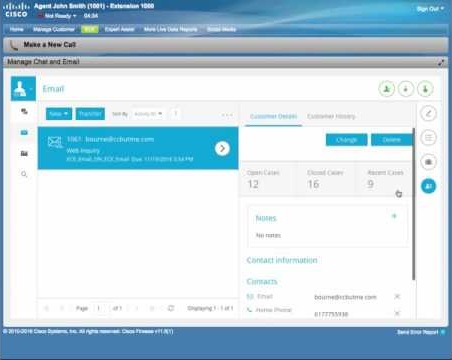Select the email envelope icon in sidebar
The width and height of the screenshot is (452, 360).
click(24, 132)
